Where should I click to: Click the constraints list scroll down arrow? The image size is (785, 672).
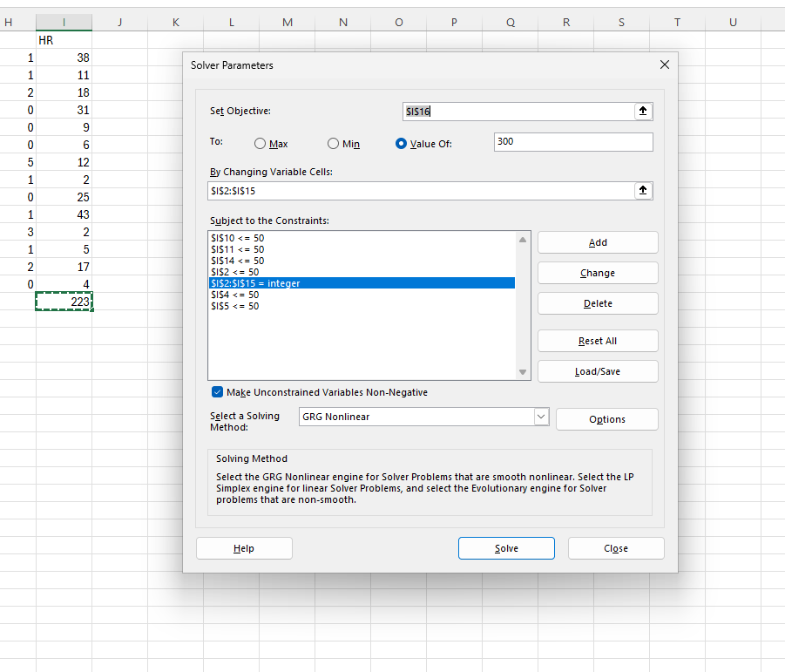(x=523, y=372)
